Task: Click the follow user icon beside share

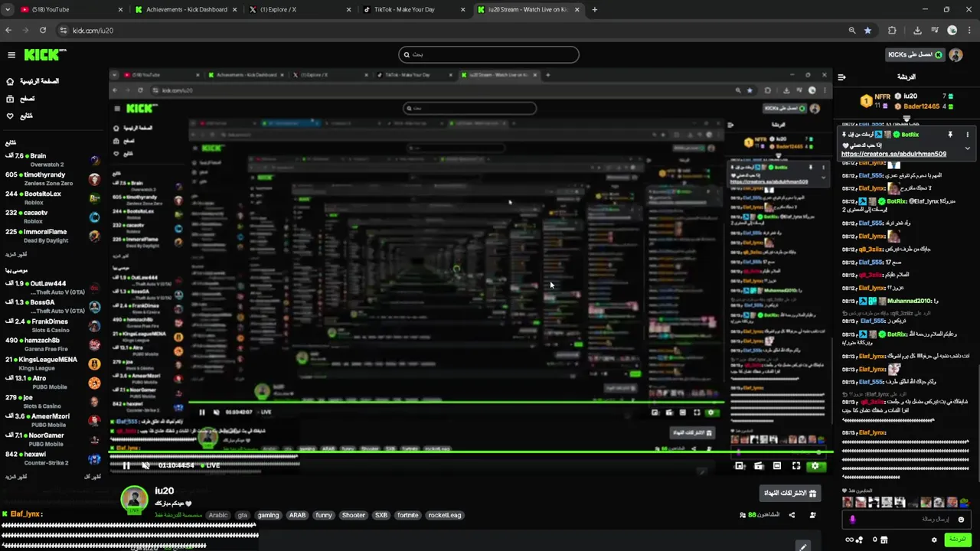Action: 812,515
